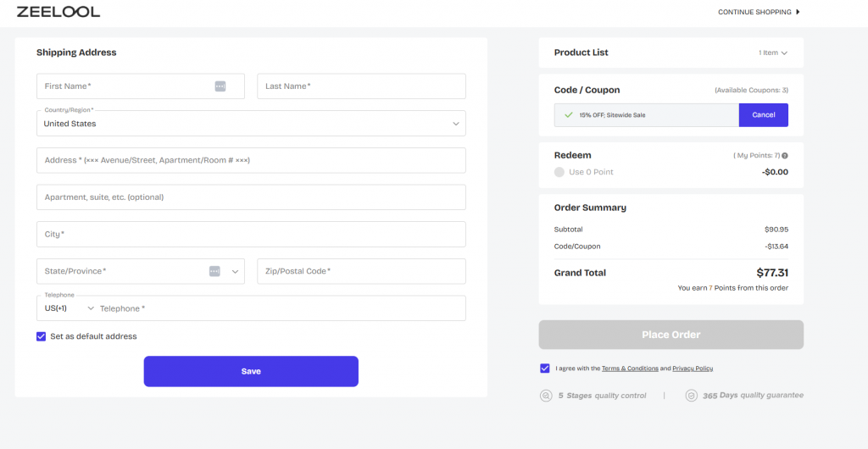868x449 pixels.
Task: Expand the Product List 1 Item chevron
Action: [x=784, y=53]
